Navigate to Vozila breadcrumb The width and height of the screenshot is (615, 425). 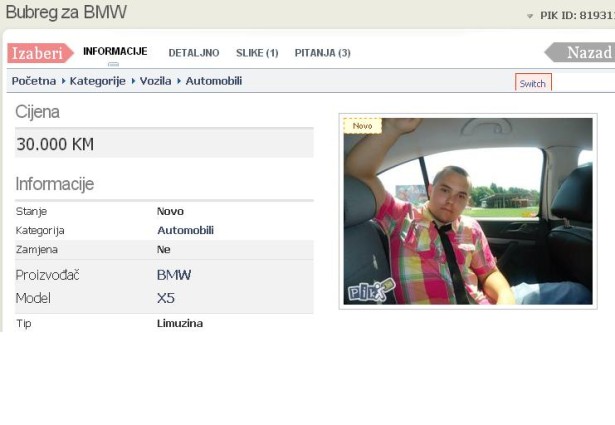coord(154,81)
